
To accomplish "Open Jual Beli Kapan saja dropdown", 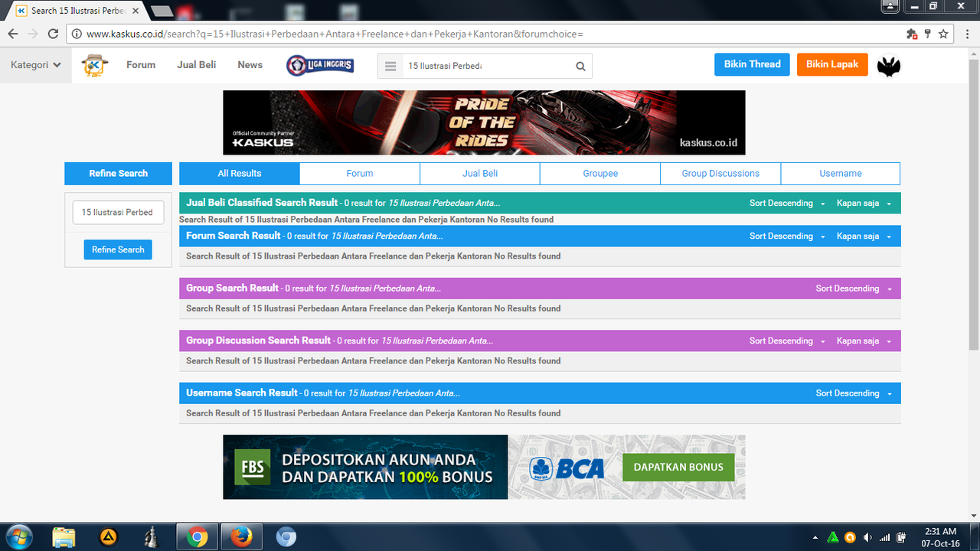I will click(864, 203).
